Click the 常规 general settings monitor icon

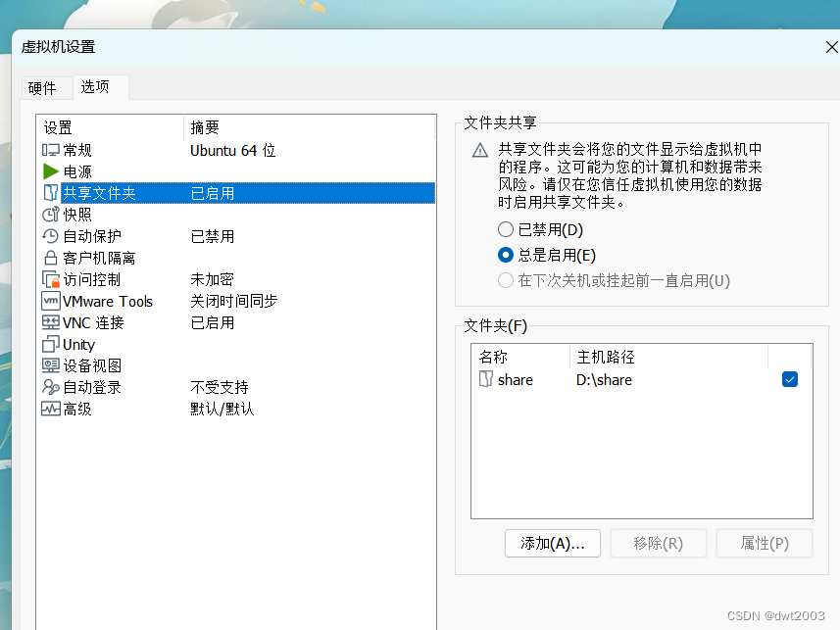[x=50, y=150]
